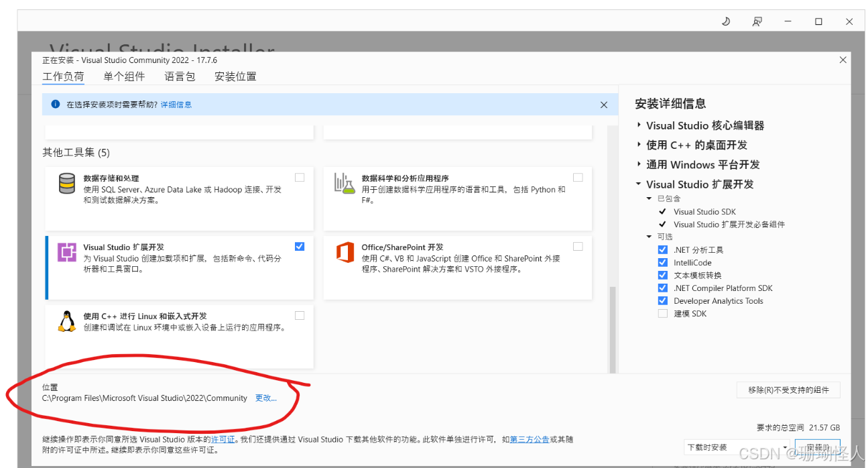This screenshot has height=468, width=868.
Task: Click 移除(R)不受支持的组件 button
Action: [x=788, y=390]
